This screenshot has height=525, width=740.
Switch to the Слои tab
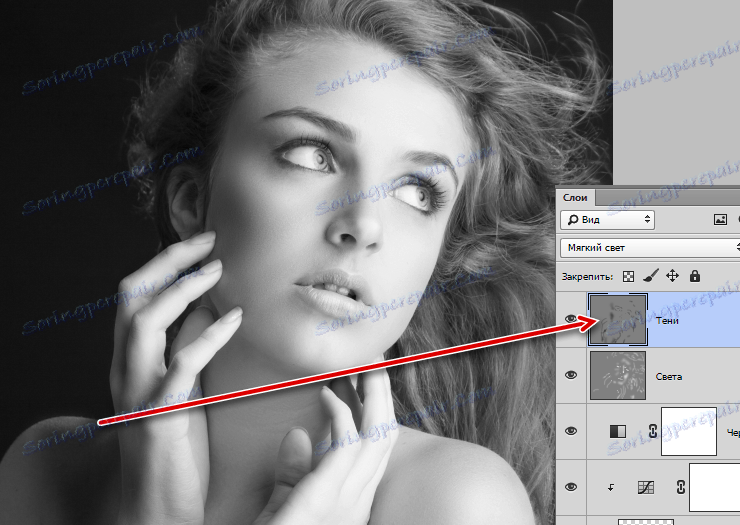click(x=575, y=198)
